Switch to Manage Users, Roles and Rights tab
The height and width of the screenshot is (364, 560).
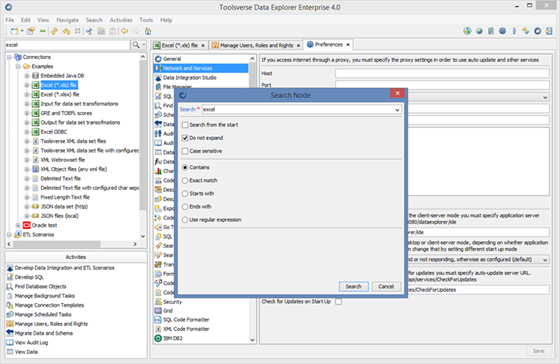[x=256, y=45]
